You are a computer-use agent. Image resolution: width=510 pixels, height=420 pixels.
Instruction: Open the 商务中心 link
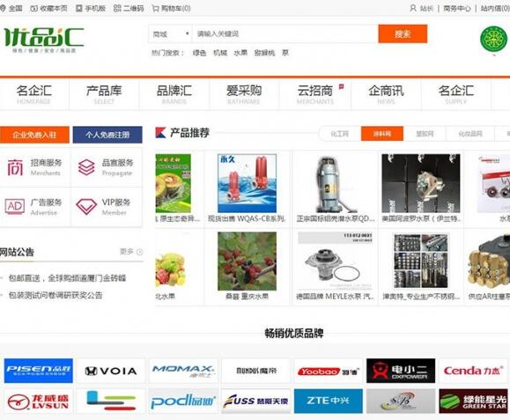tap(457, 8)
